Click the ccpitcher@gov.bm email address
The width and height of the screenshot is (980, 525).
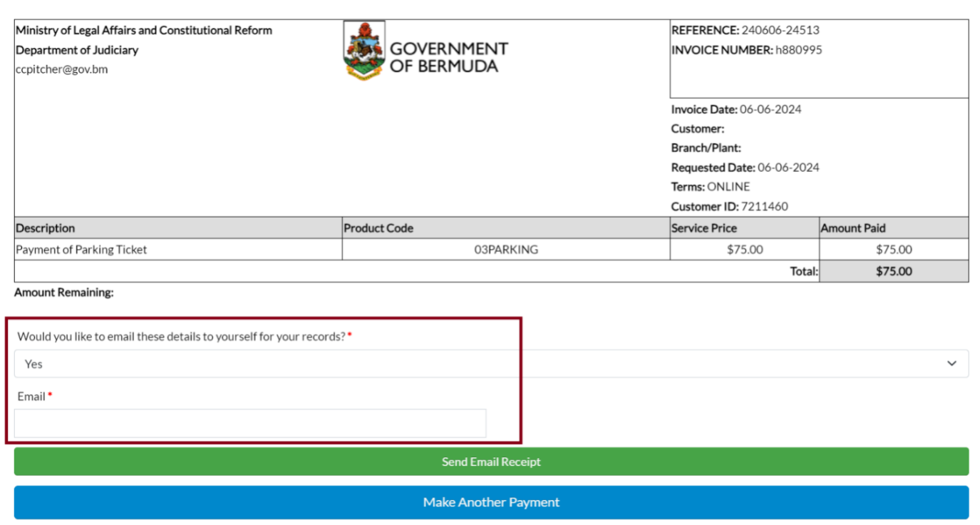(62, 70)
